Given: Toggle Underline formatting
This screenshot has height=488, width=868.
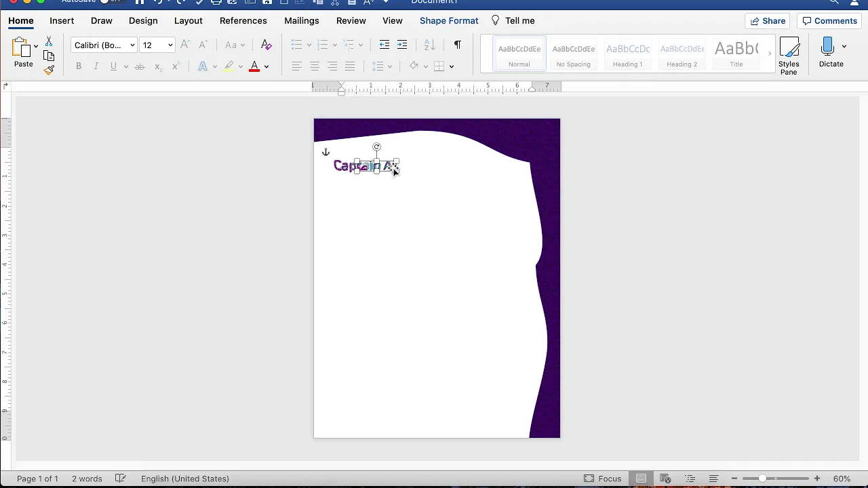Looking at the screenshot, I should pyautogui.click(x=113, y=66).
